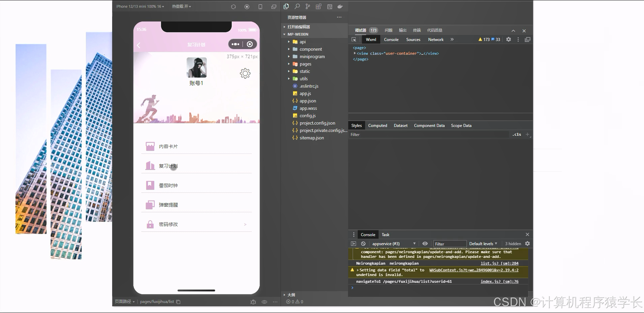
Task: Open the WASubContext.js warning link
Action: 474,270
